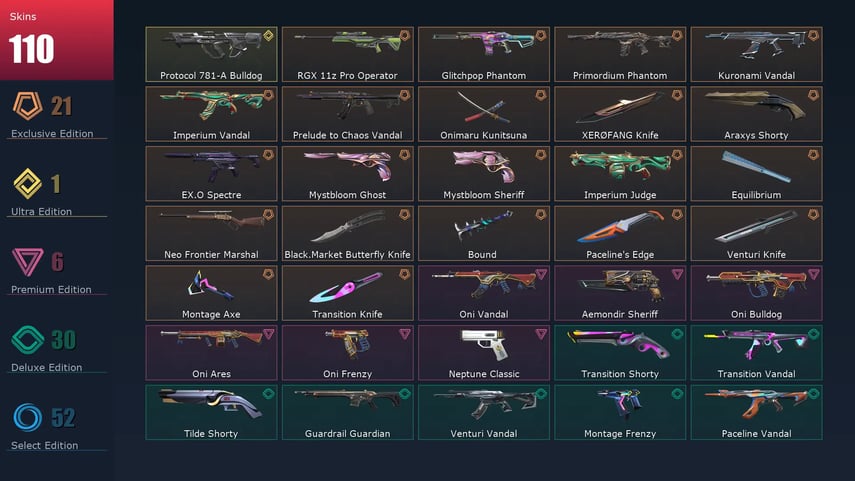Select the Exclusive Edition label

point(52,134)
